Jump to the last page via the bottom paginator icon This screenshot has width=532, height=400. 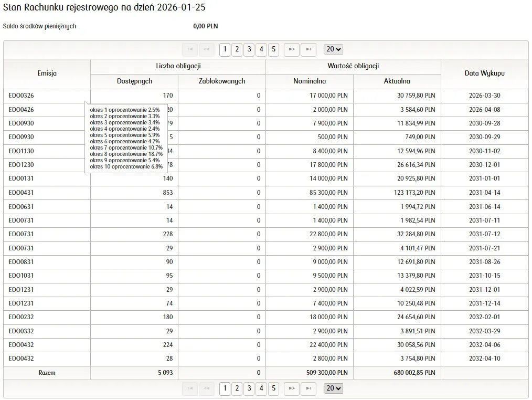coord(308,388)
